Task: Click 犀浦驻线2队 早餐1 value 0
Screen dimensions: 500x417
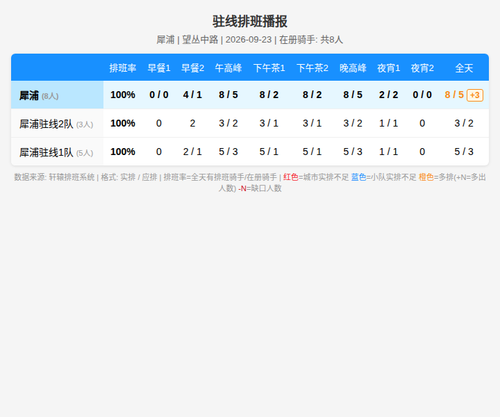Action: click(159, 123)
